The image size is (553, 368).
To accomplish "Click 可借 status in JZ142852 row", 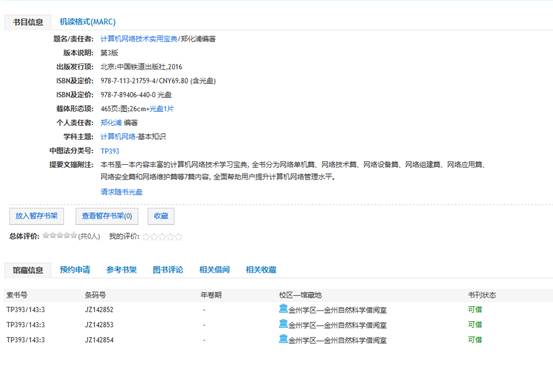I will tap(475, 309).
